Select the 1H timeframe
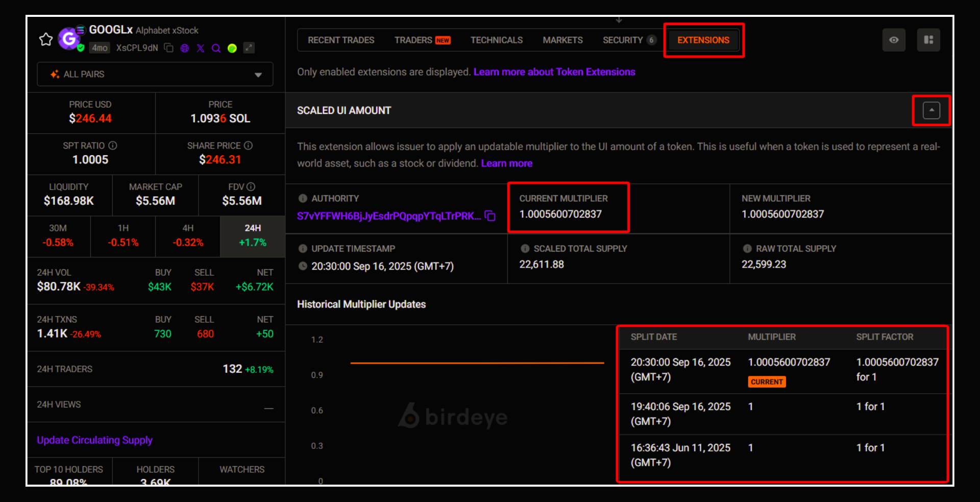980x502 pixels. click(123, 236)
